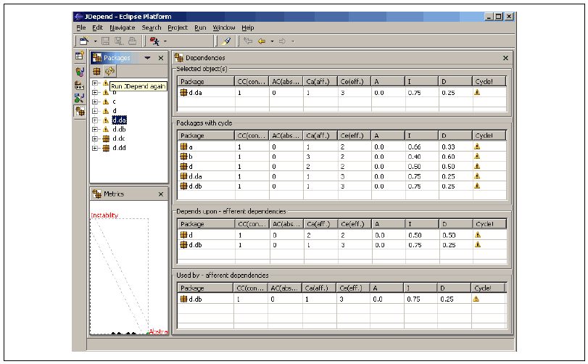The height and width of the screenshot is (364, 588).
Task: Click the Run JDepend again refresh icon
Action: point(109,71)
